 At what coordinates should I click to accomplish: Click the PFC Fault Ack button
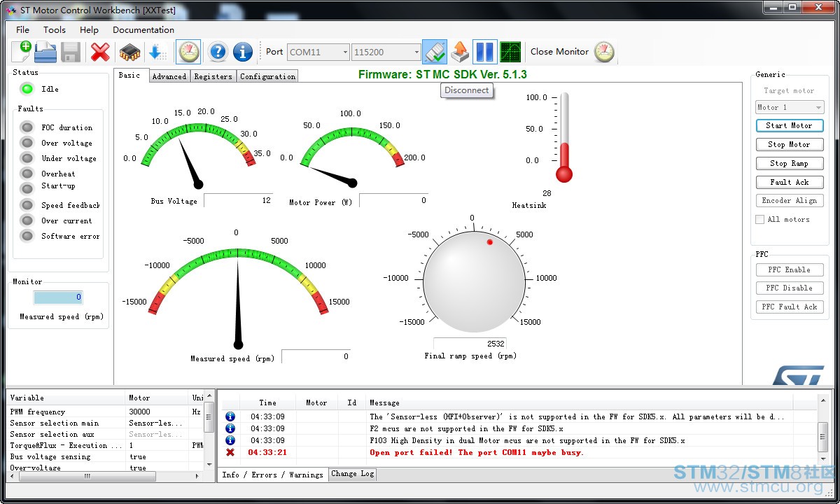click(x=790, y=307)
